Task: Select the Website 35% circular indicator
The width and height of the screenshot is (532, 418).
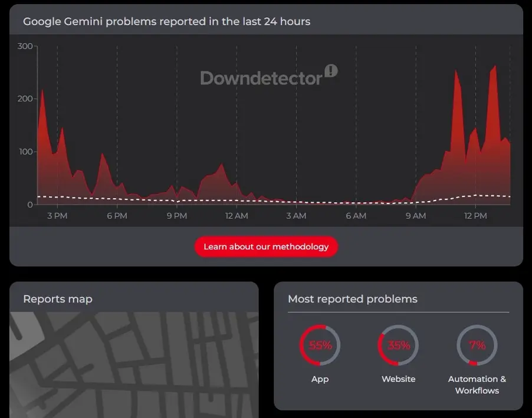Action: 398,345
